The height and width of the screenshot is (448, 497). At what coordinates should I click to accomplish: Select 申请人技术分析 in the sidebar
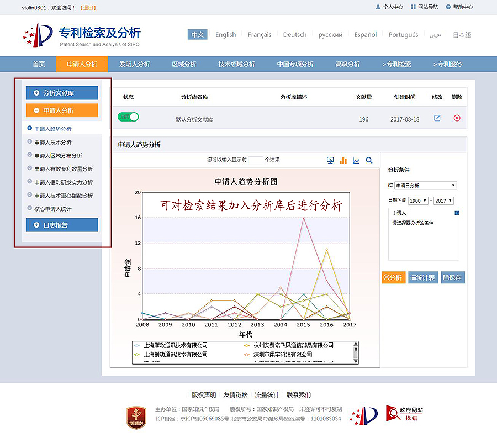[x=53, y=143]
